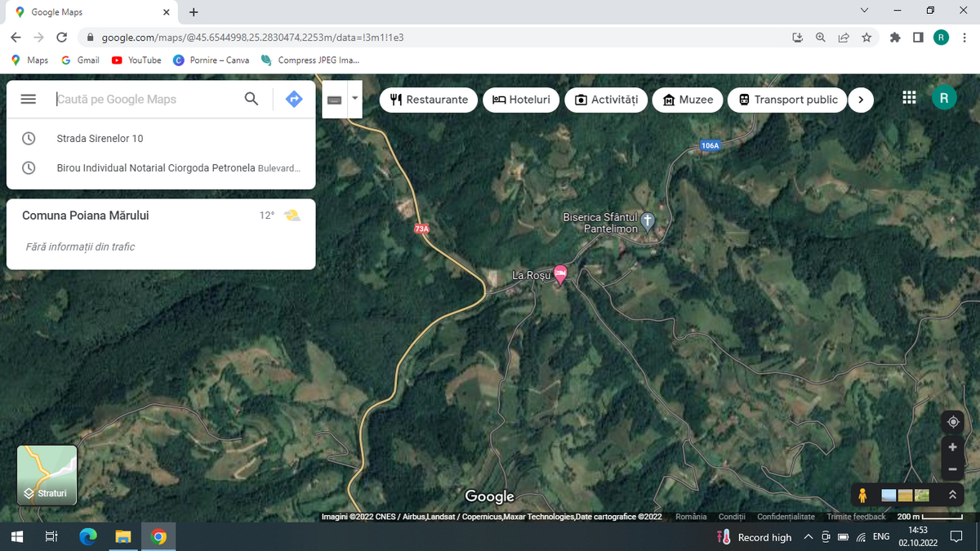Toggle the on-screen keyboard input tool
Screen dimensions: 980x551
coord(335,100)
